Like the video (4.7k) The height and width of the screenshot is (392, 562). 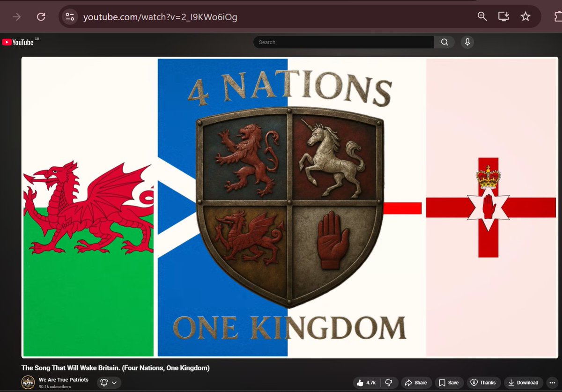(x=367, y=383)
